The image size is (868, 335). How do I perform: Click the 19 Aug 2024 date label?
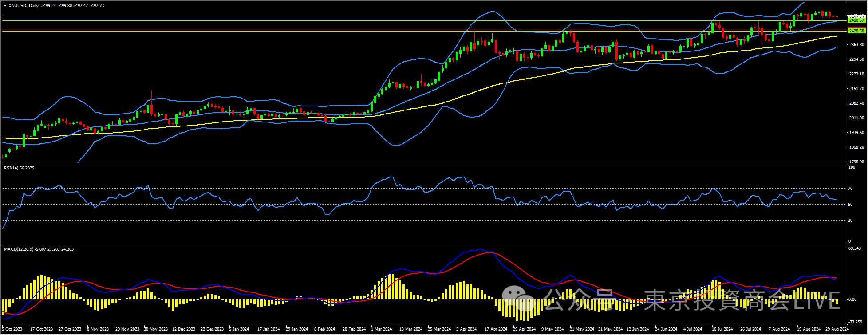coord(809,329)
